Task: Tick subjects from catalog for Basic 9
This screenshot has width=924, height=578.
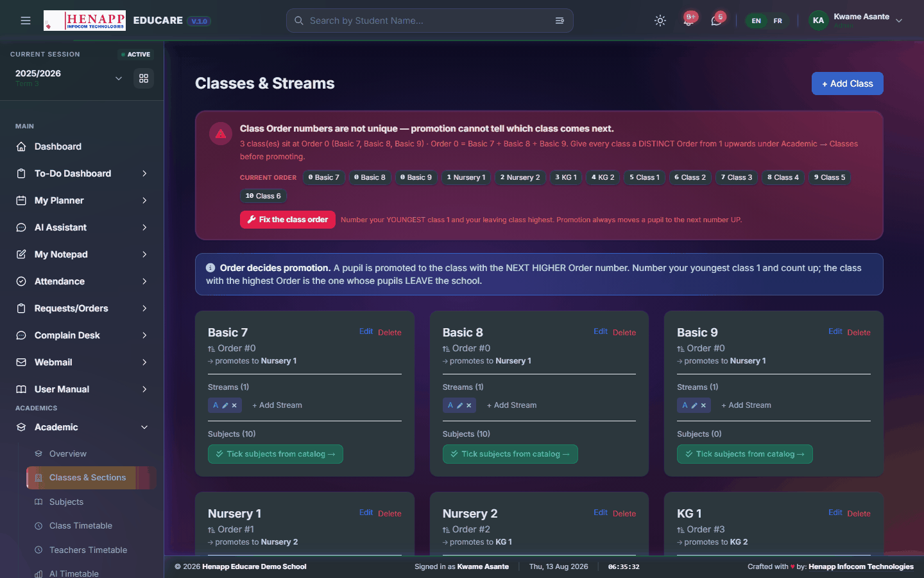Action: [x=745, y=454]
